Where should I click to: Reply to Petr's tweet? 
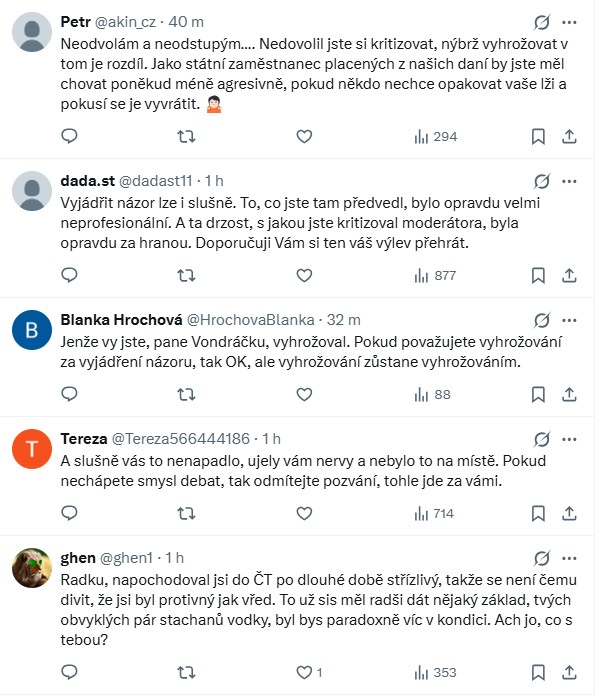(69, 136)
